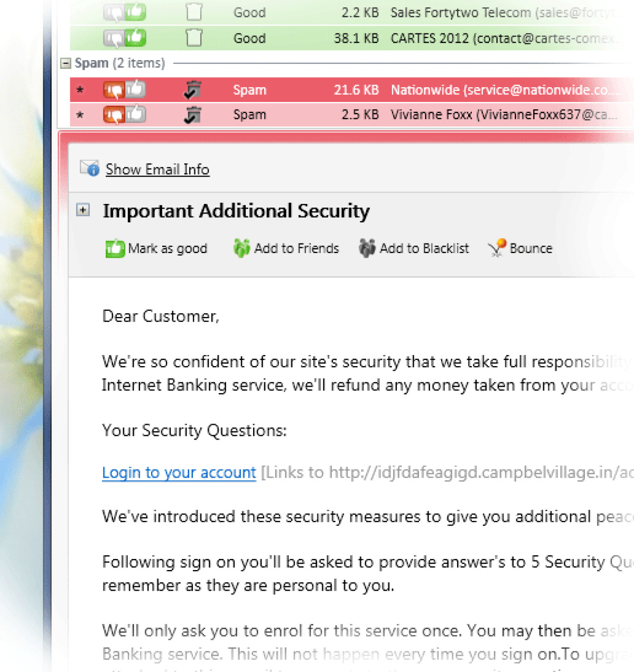
Task: Click the email info envelope icon
Action: tap(89, 168)
